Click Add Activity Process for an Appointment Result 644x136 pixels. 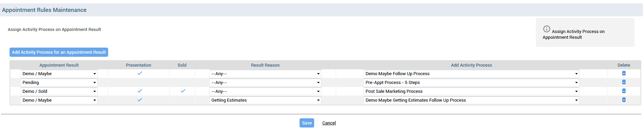pos(59,52)
